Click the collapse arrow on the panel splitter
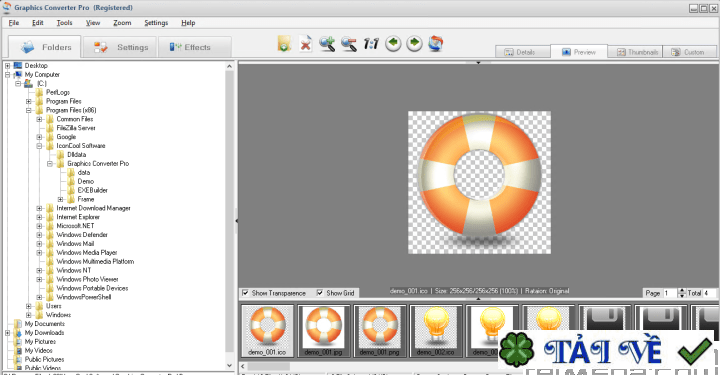720x375 pixels. [236, 221]
